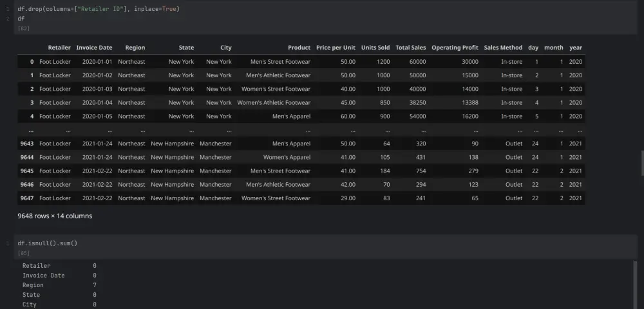Screen dimensions: 644x309
Task: Click the Sales Method column header
Action: pos(503,48)
